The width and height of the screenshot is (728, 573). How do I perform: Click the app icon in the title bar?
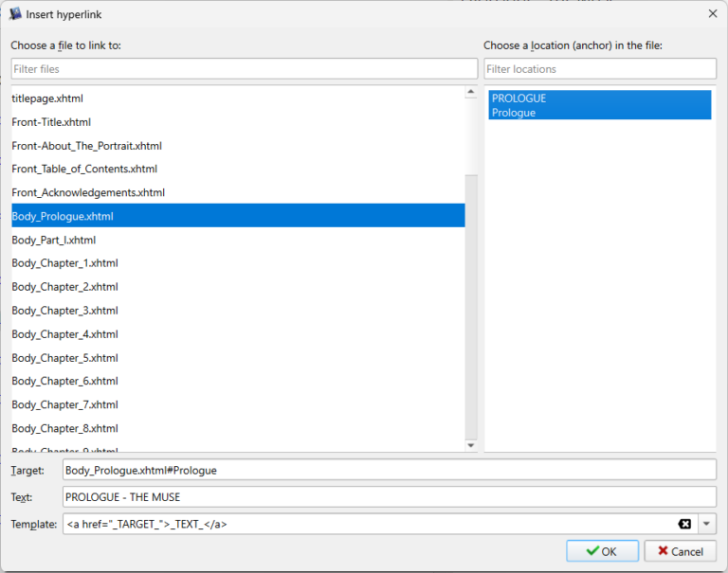coord(16,13)
